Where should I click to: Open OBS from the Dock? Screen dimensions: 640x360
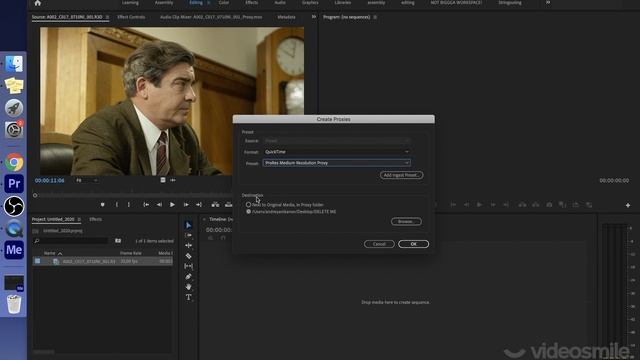pyautogui.click(x=14, y=206)
